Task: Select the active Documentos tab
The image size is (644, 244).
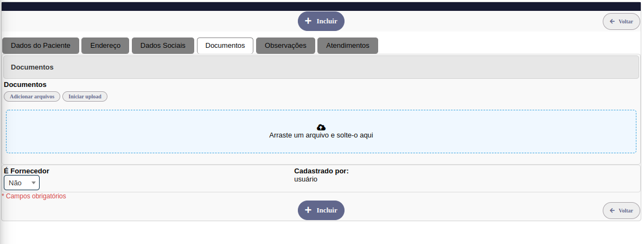Action: click(225, 46)
